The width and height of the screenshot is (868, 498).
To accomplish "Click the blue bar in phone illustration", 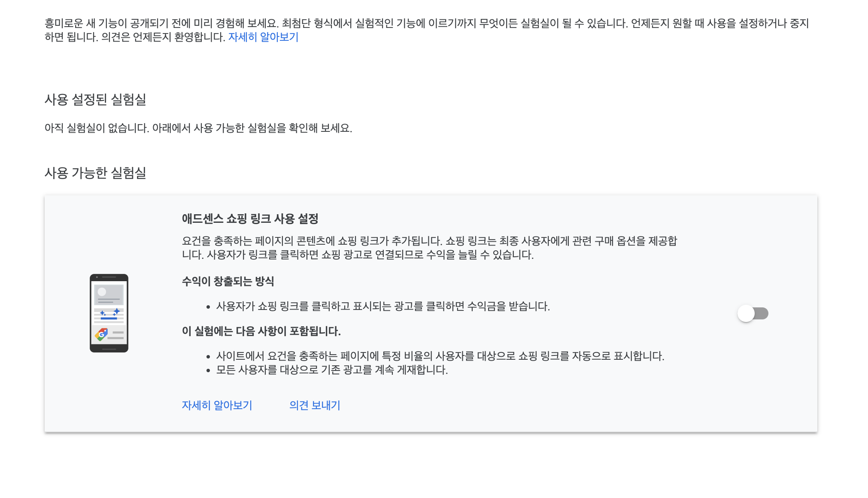I will click(109, 319).
